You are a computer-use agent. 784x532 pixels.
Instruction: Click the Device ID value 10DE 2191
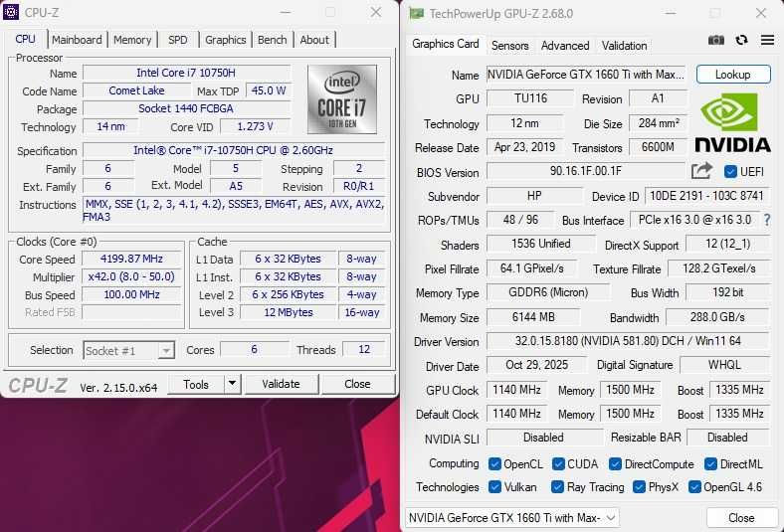pyautogui.click(x=706, y=195)
